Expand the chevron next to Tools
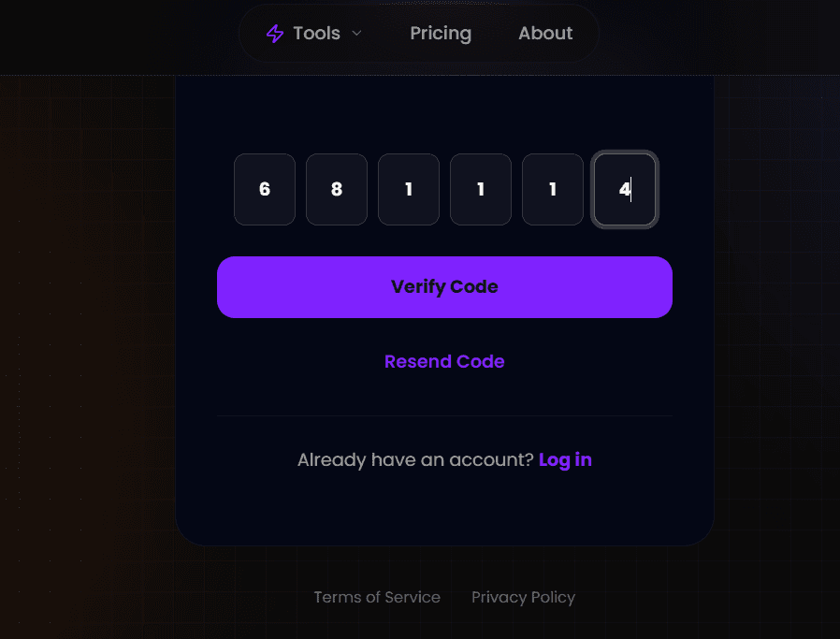 356,34
